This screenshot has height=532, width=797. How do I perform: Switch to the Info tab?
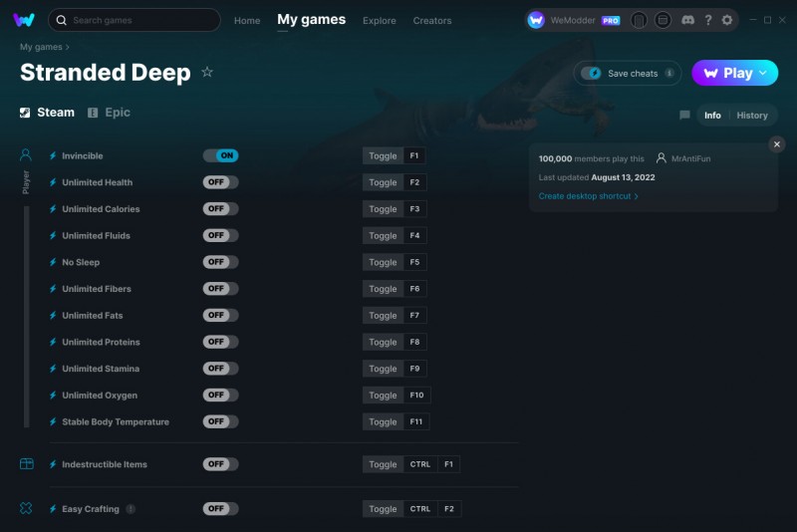point(712,116)
